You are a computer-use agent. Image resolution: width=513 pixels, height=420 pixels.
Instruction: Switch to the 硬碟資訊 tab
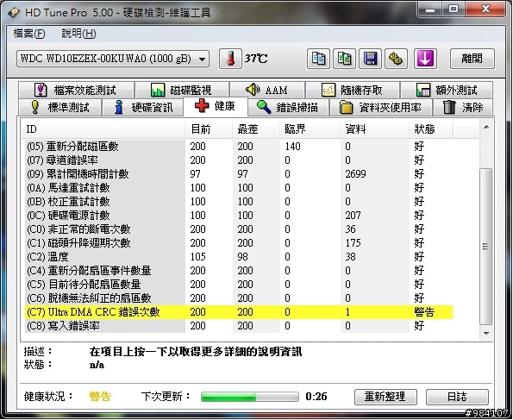click(x=143, y=108)
